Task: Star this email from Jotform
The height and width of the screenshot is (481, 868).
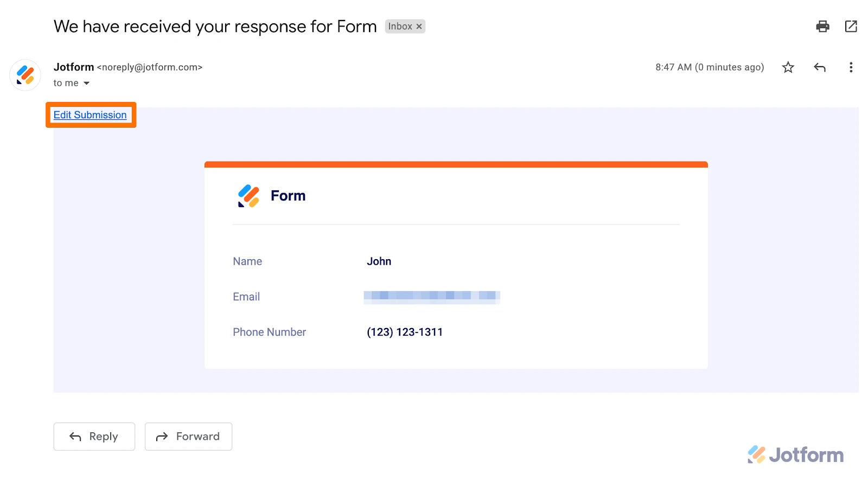Action: tap(788, 67)
